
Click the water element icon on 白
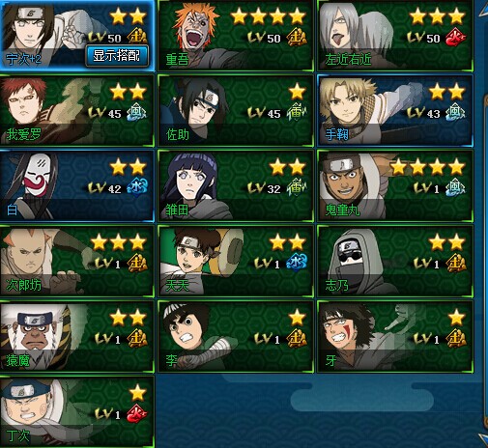click(137, 188)
